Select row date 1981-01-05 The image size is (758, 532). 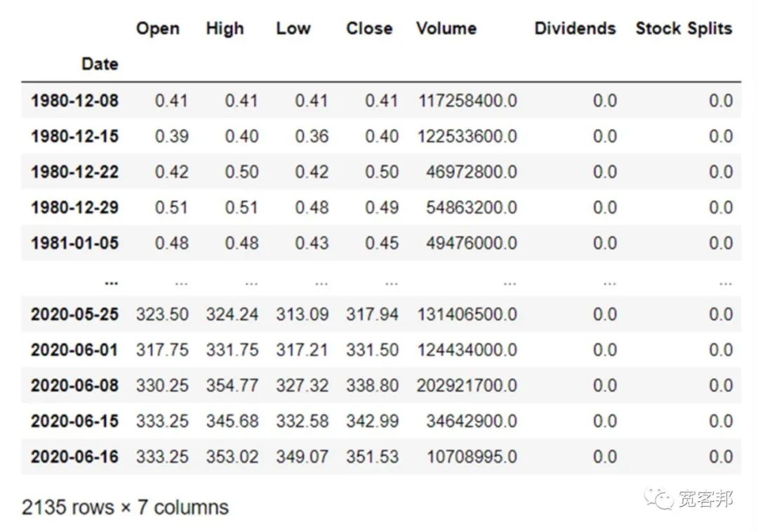74,243
